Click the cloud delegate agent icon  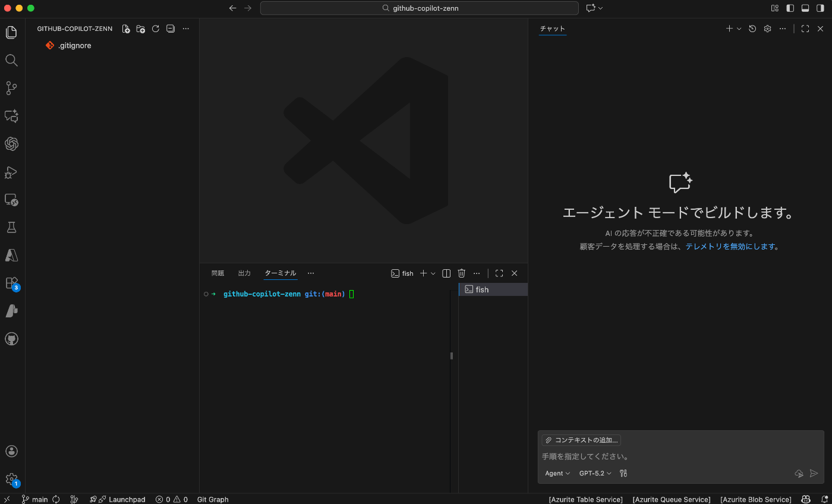click(x=799, y=474)
